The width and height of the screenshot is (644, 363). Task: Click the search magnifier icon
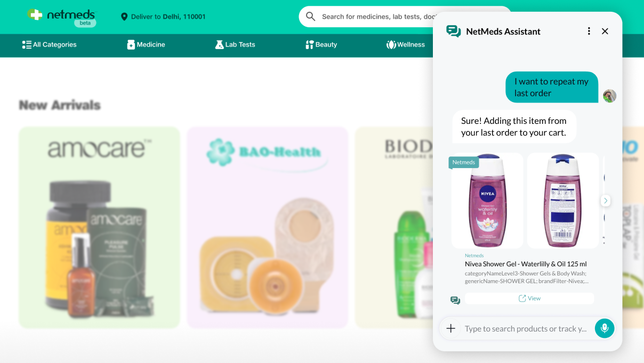(311, 16)
